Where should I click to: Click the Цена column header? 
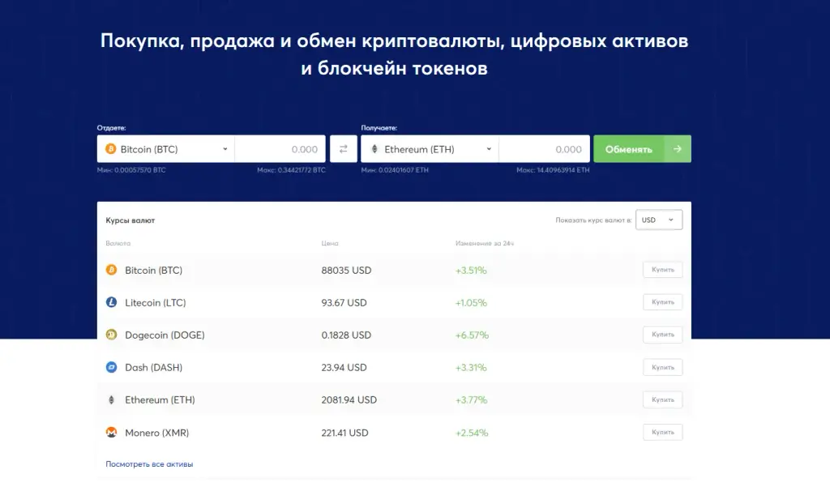[330, 243]
